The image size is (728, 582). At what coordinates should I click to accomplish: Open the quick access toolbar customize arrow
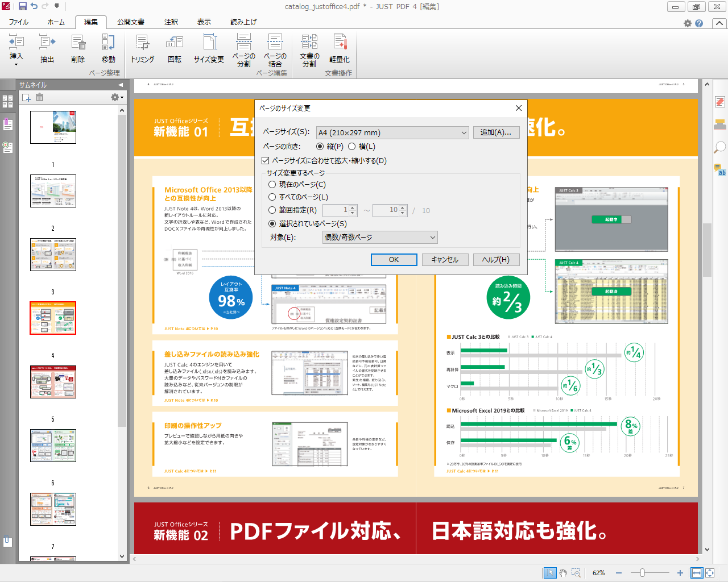57,6
